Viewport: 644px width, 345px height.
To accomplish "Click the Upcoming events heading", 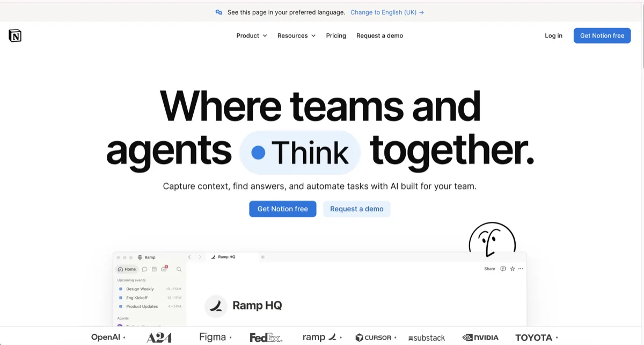I will (x=131, y=281).
